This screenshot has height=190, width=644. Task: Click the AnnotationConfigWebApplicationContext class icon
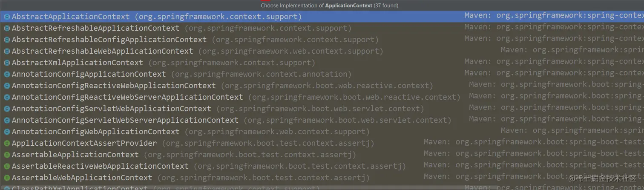[x=7, y=132]
